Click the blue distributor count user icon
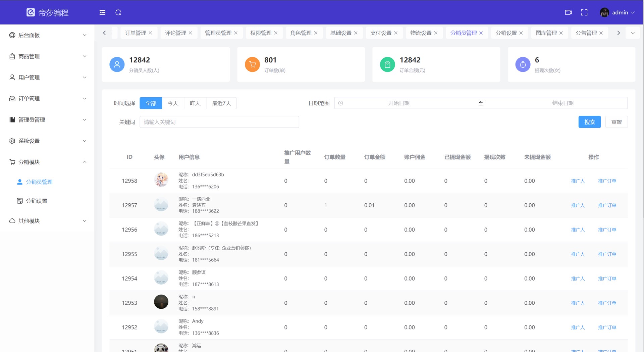Image resolution: width=644 pixels, height=352 pixels. tap(117, 64)
